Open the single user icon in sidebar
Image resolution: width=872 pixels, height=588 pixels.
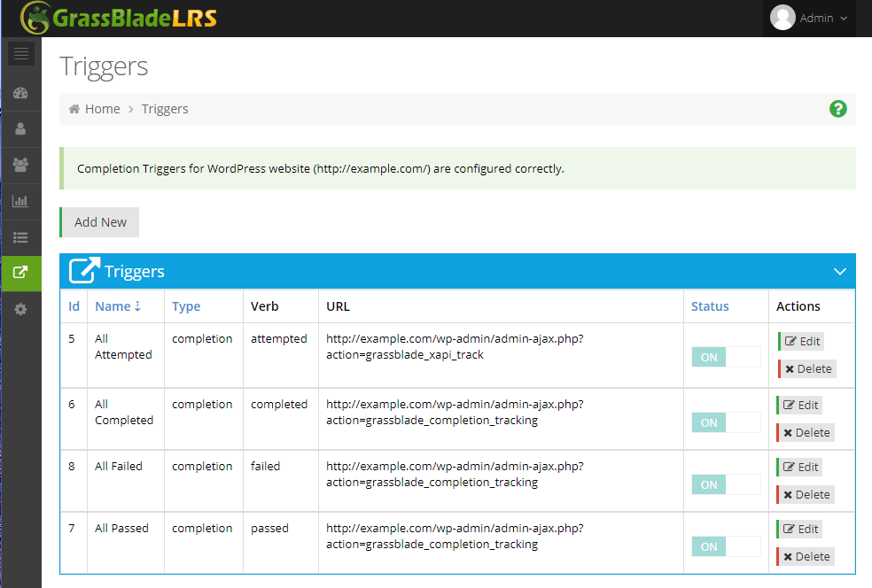pyautogui.click(x=20, y=129)
